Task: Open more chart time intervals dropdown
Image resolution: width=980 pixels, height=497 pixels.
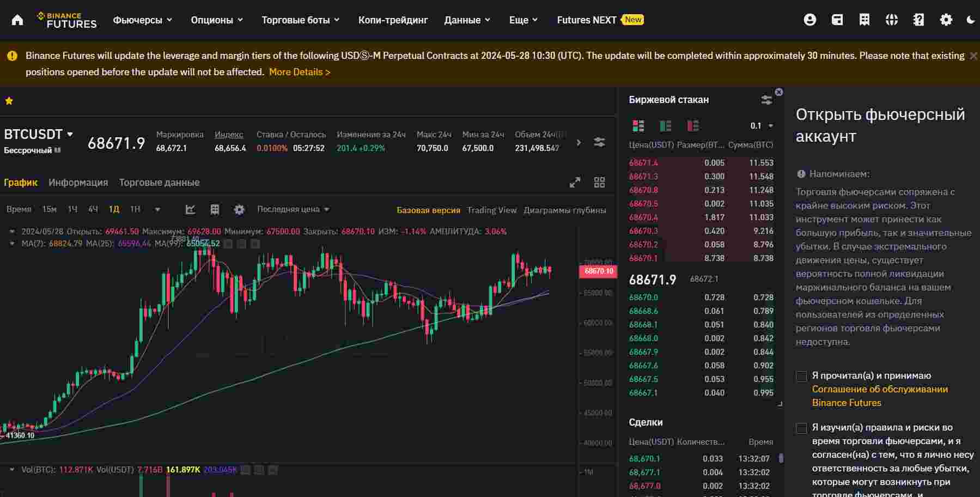Action: [x=157, y=209]
